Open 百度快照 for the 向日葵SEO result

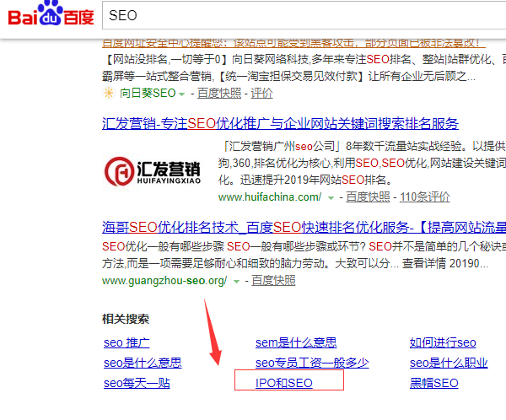coord(219,94)
